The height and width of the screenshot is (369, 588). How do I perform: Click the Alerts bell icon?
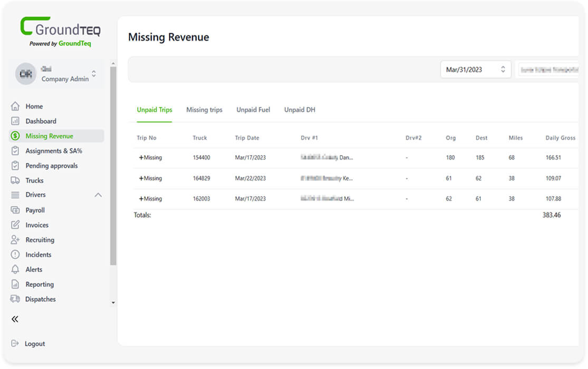tap(15, 269)
